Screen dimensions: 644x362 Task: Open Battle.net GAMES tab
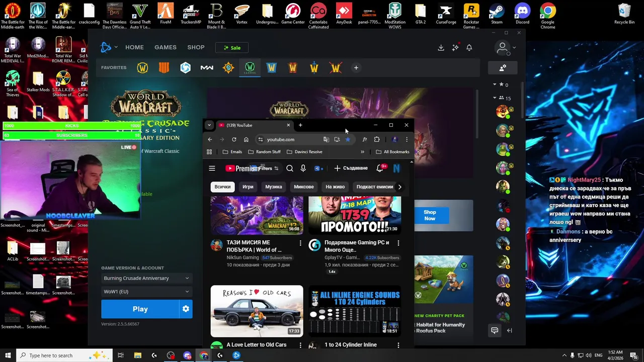click(166, 47)
